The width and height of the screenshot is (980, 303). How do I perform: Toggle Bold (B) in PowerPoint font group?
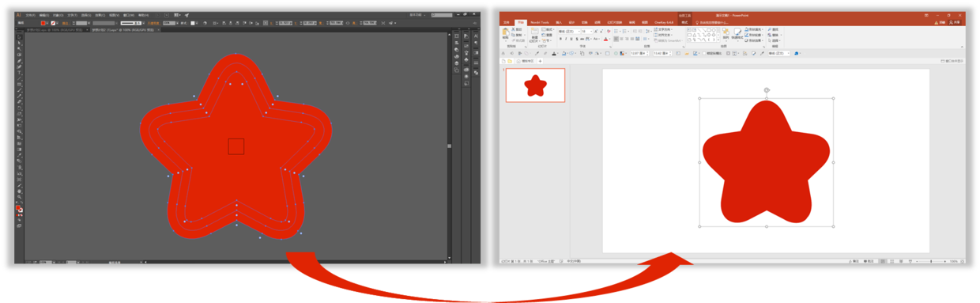tap(560, 39)
